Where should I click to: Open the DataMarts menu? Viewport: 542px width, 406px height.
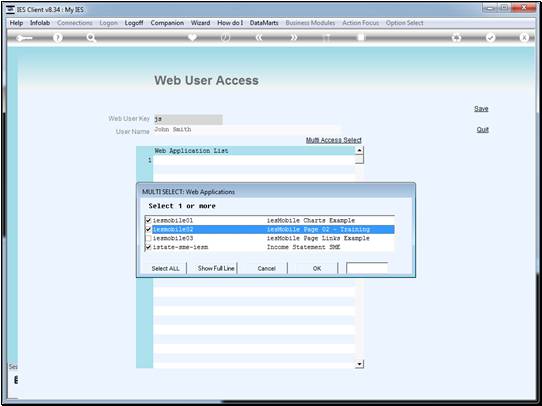click(x=264, y=23)
